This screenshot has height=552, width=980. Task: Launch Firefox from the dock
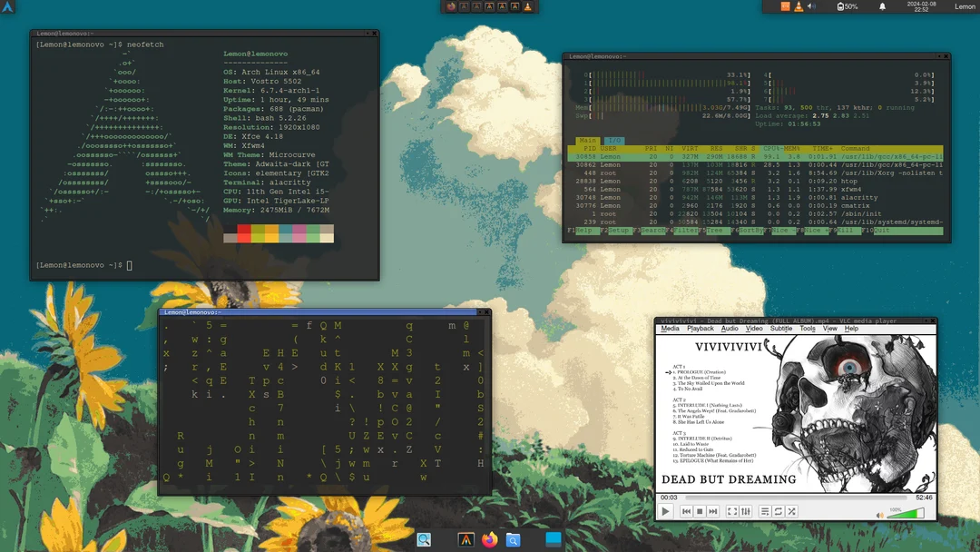coord(489,539)
